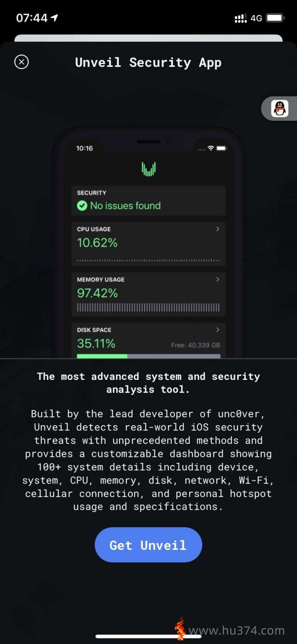Tap the location arrow in status bar
This screenshot has height=644, width=297.
(x=54, y=18)
